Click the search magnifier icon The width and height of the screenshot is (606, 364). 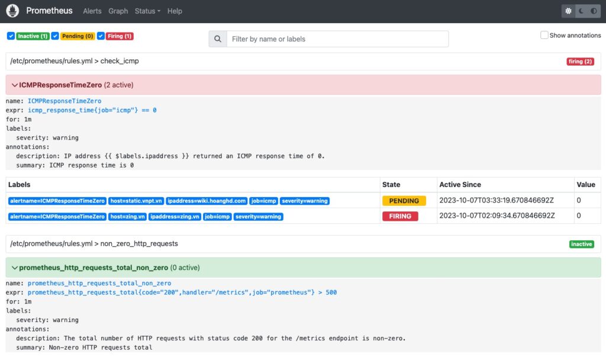(218, 39)
